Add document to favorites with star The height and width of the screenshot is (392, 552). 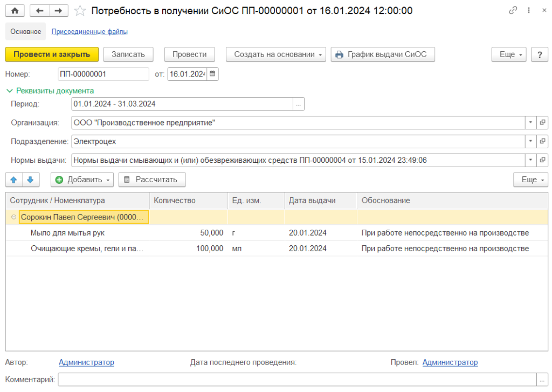tap(80, 11)
